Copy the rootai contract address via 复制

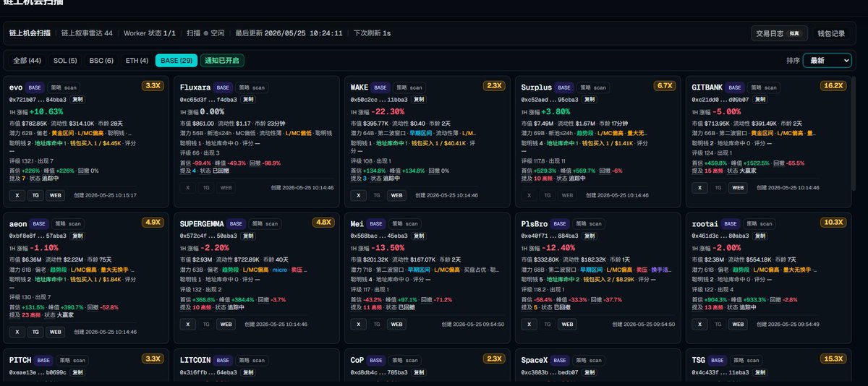(x=762, y=236)
